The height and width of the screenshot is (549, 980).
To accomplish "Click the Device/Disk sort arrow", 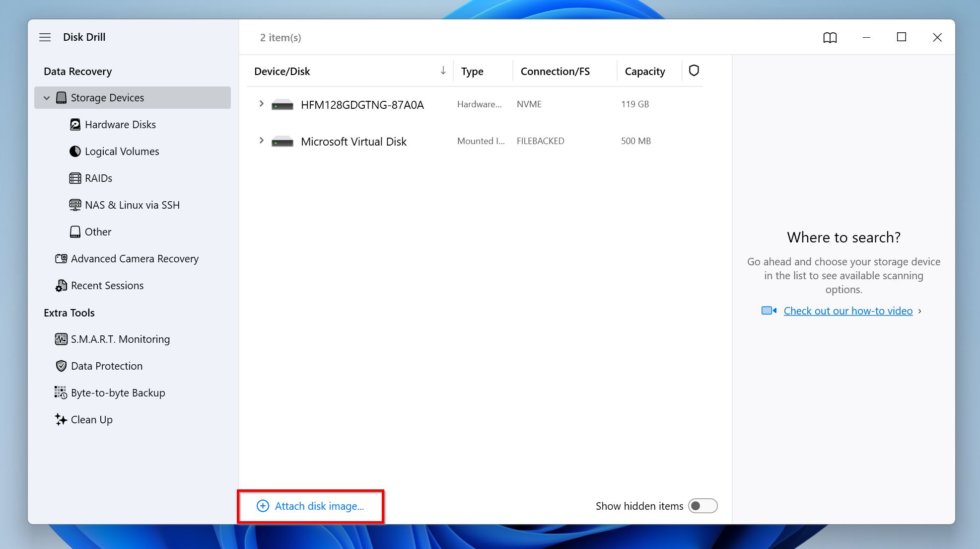I will 442,71.
